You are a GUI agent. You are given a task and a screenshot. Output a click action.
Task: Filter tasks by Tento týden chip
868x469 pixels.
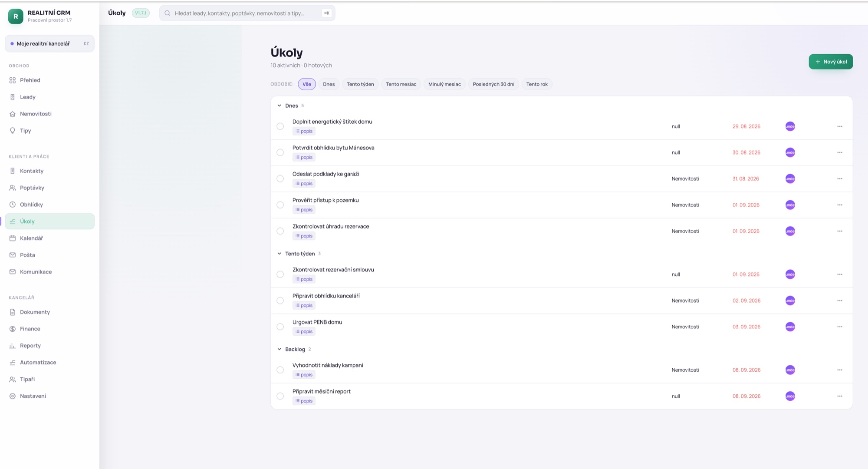coord(360,84)
